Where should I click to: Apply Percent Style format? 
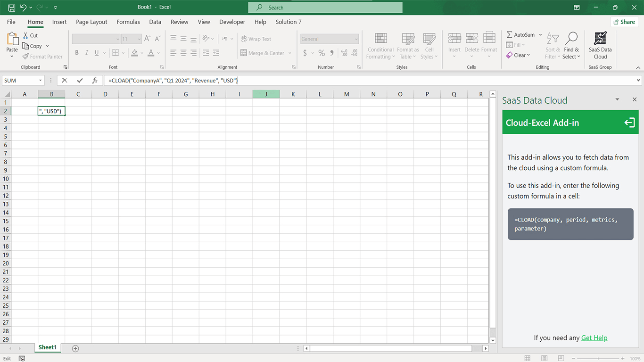322,53
